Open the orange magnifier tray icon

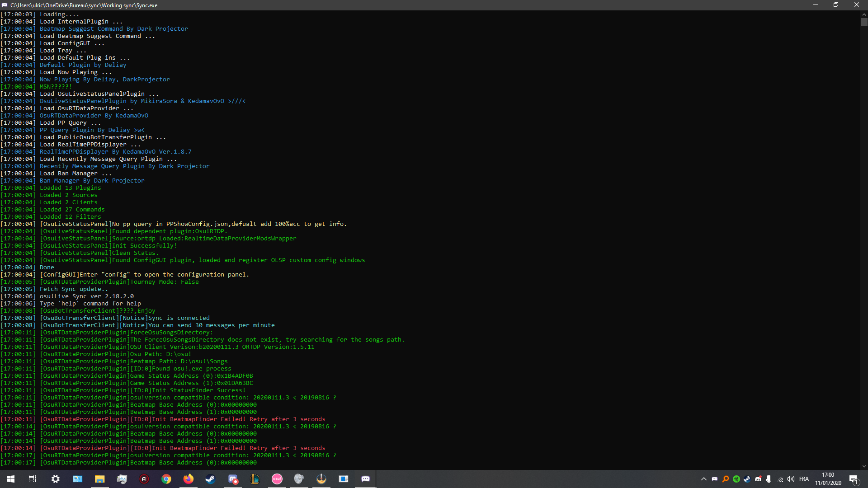pyautogui.click(x=726, y=479)
